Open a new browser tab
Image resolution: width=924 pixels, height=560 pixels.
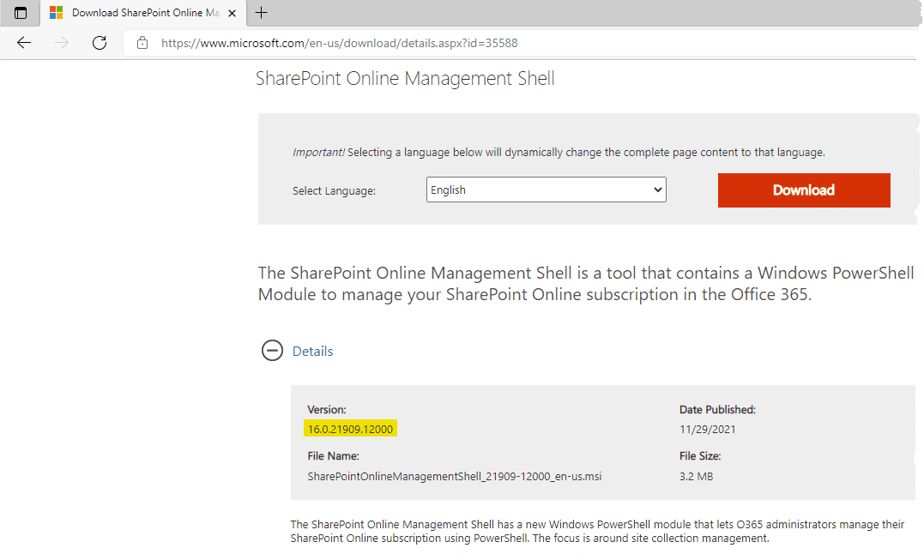pyautogui.click(x=261, y=12)
